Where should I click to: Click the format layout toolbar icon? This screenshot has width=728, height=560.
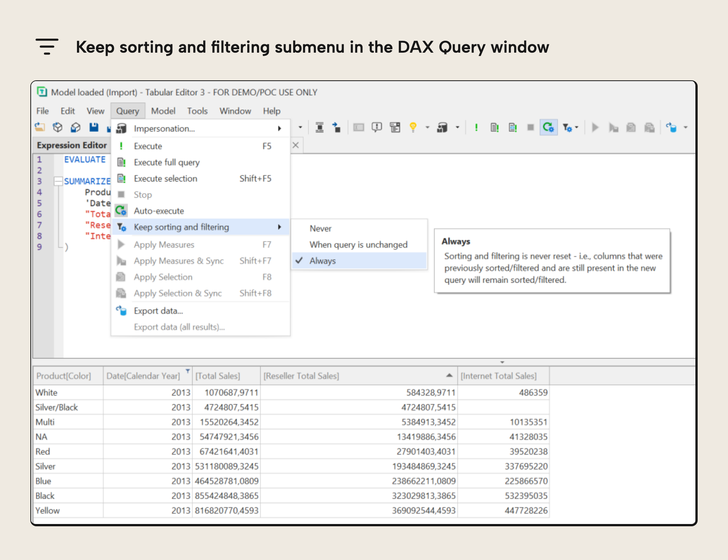pos(395,128)
